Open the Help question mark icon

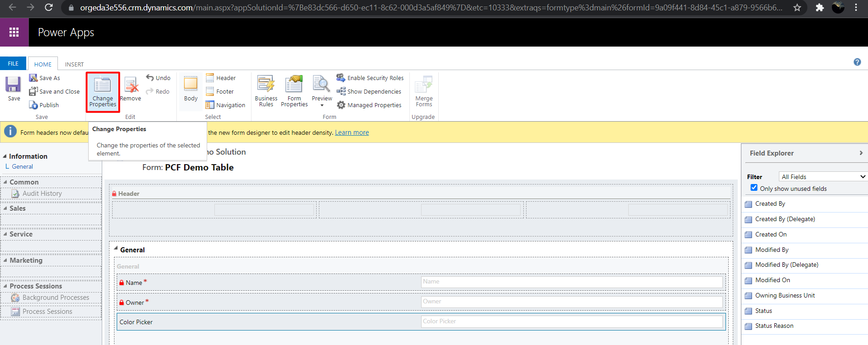click(857, 62)
